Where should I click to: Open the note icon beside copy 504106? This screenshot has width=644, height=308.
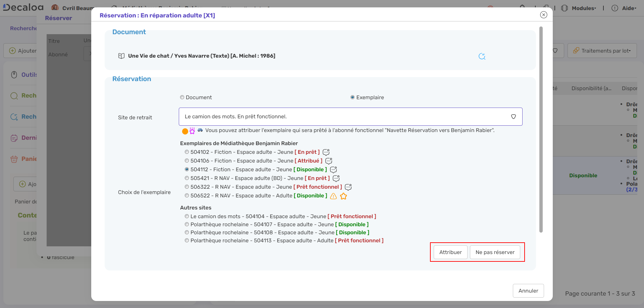329,161
